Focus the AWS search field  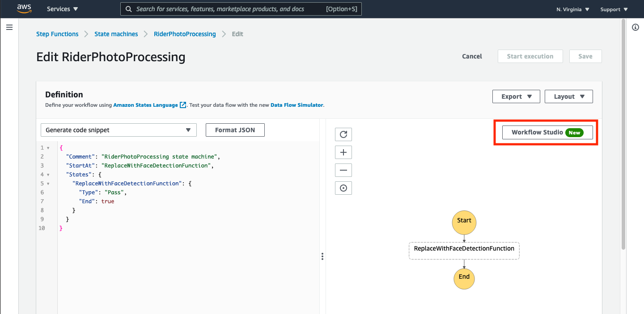(241, 9)
